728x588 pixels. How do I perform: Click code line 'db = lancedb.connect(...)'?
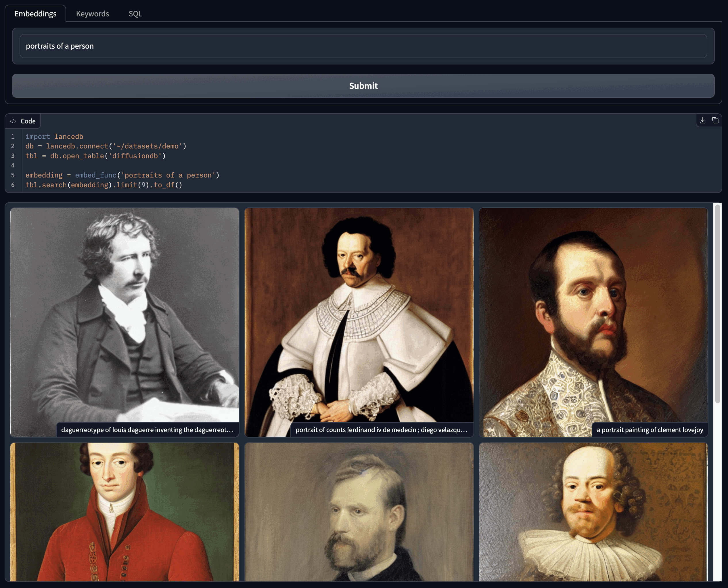coord(106,146)
